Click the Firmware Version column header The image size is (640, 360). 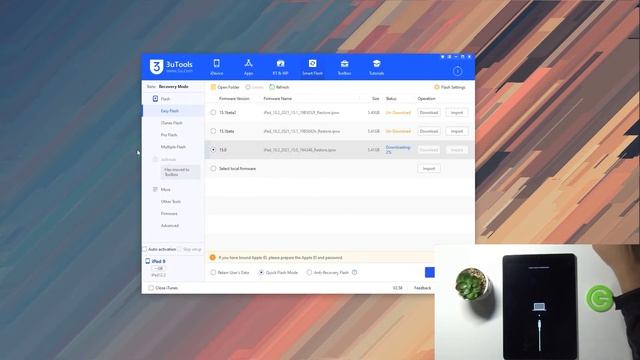click(x=234, y=98)
